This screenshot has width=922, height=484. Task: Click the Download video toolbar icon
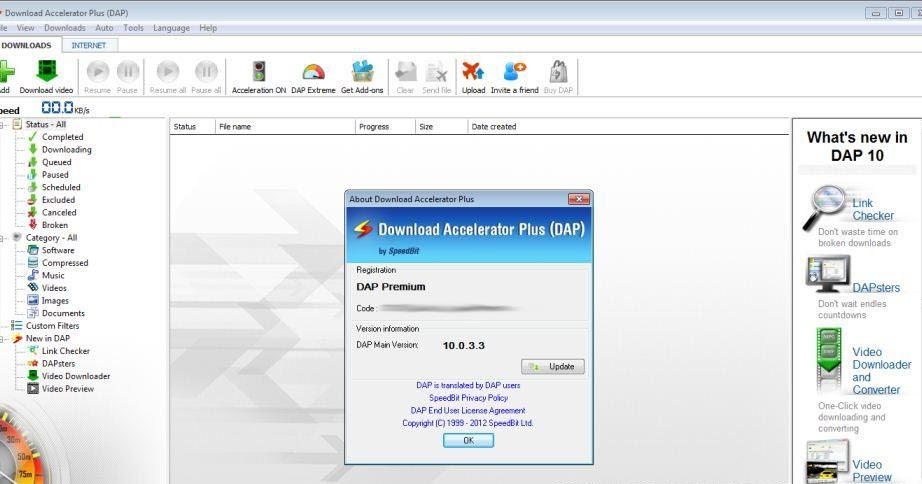click(x=46, y=71)
